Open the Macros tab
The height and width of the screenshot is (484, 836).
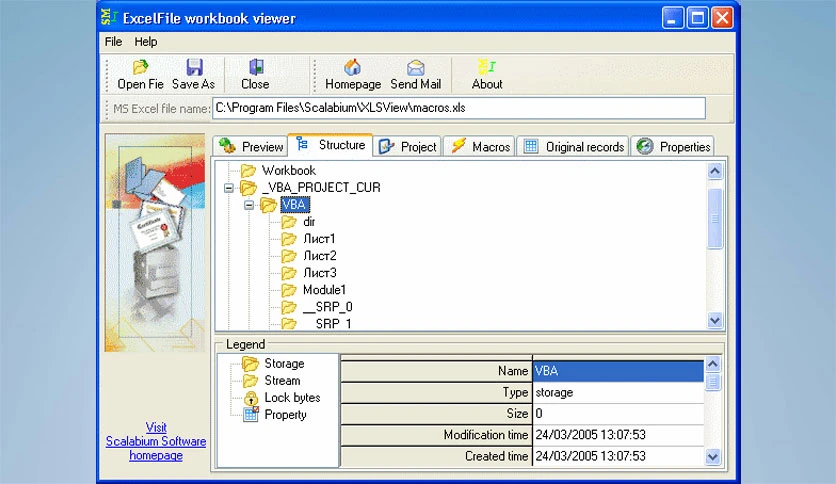(x=480, y=147)
